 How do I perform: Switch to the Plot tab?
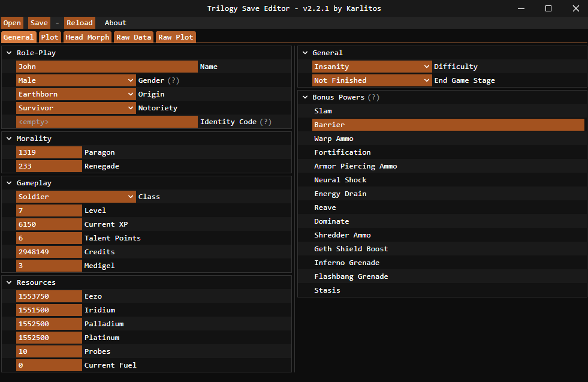click(50, 37)
